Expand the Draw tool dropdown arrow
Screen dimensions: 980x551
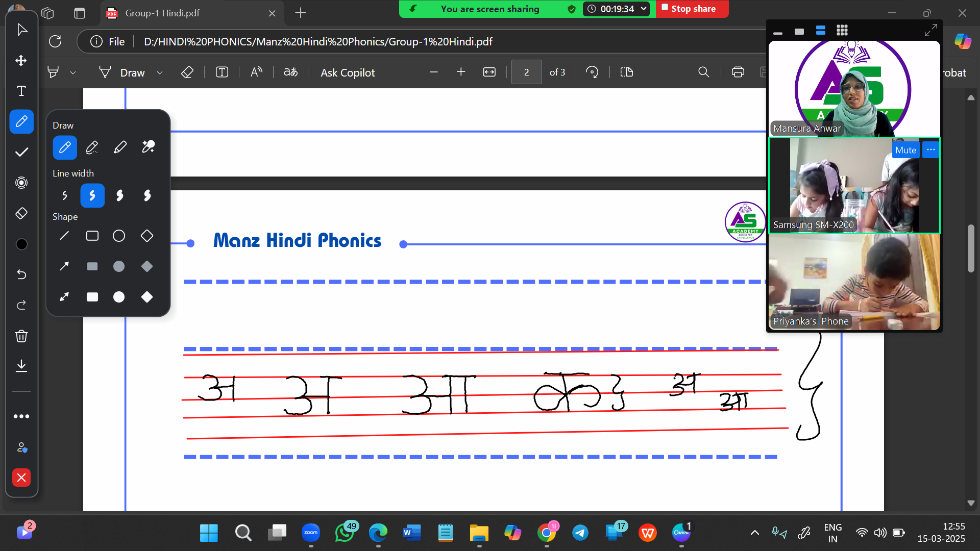click(160, 73)
